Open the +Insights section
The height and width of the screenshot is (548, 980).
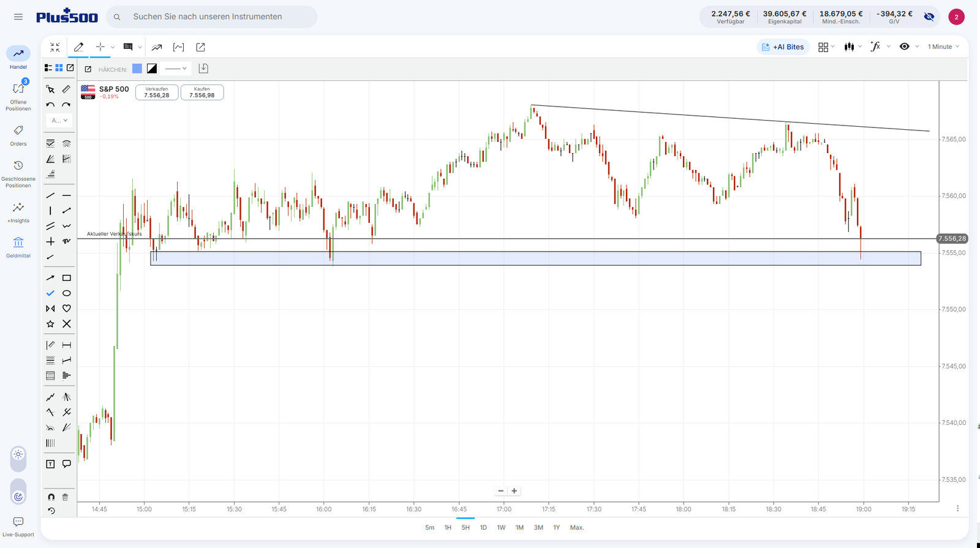tap(18, 212)
